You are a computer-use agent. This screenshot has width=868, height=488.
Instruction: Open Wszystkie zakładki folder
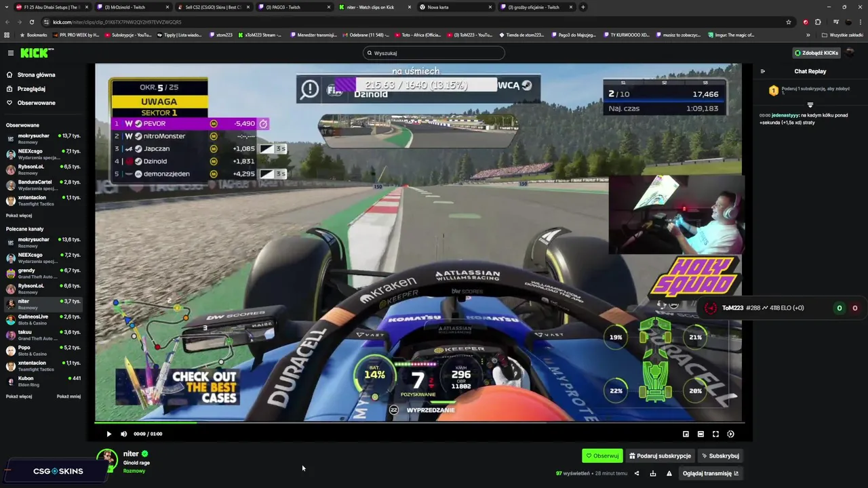(842, 35)
